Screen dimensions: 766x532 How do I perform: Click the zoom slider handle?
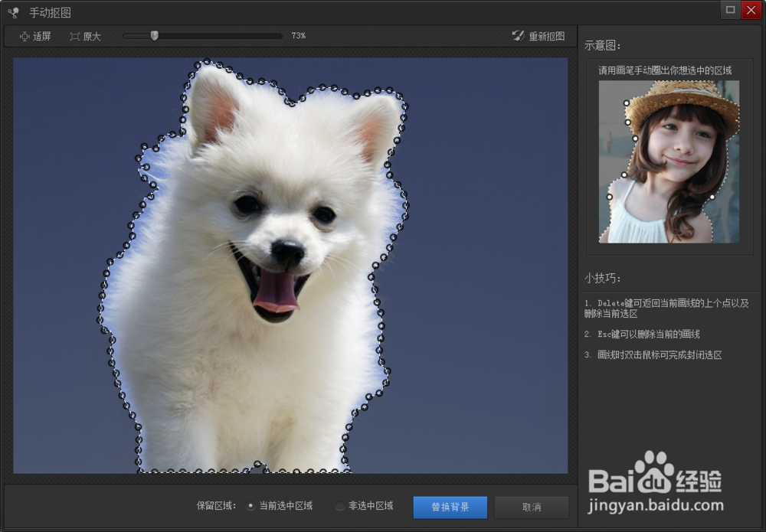click(155, 36)
